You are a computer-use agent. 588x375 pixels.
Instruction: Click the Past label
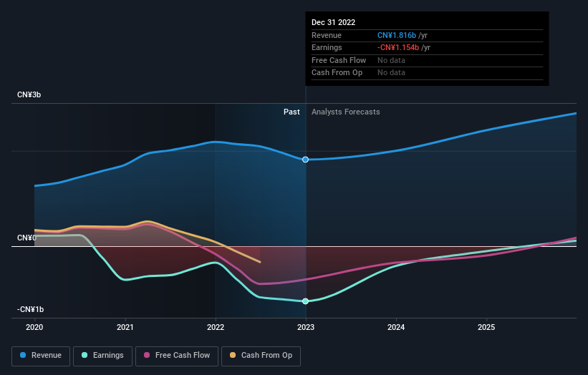coord(291,112)
